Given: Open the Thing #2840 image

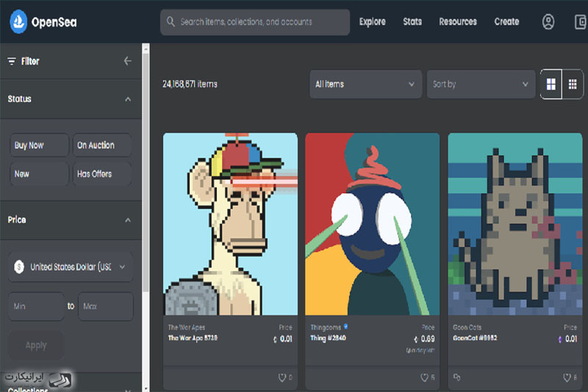Looking at the screenshot, I should 373,224.
